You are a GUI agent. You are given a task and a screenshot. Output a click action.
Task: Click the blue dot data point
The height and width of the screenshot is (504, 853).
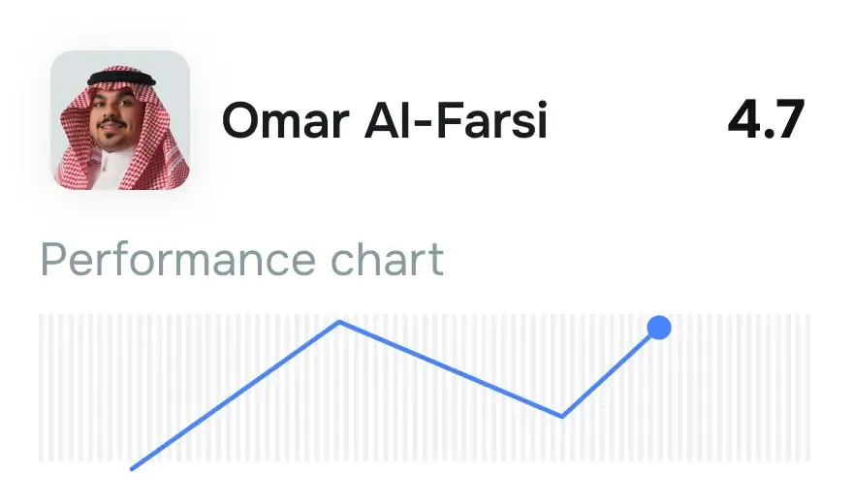pos(659,328)
